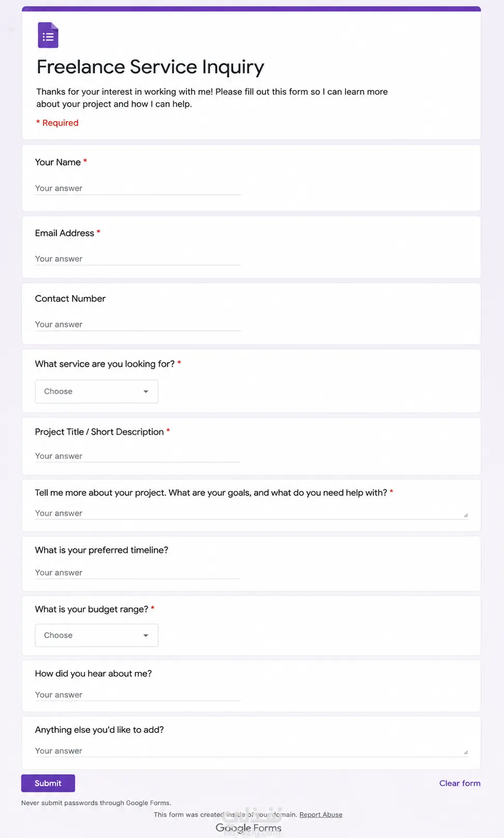Focus the Email Address answer field
504x838 pixels.
click(138, 259)
